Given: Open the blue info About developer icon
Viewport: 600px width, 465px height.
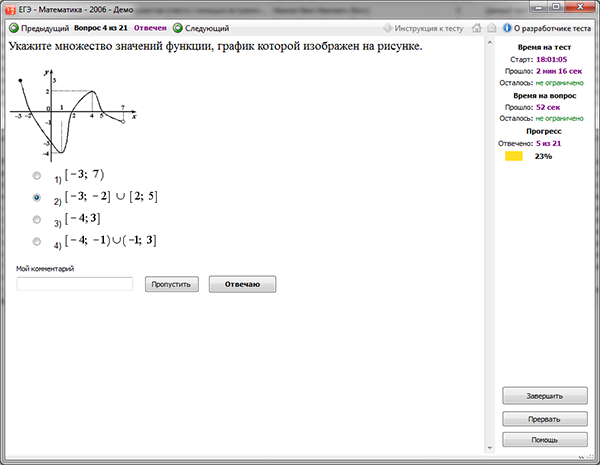Looking at the screenshot, I should pos(507,28).
